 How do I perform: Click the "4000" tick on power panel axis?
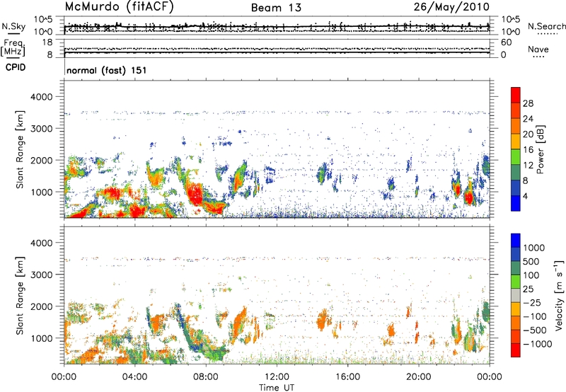[42, 97]
